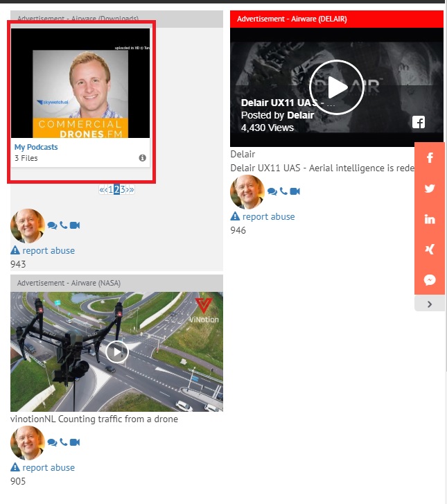The width and height of the screenshot is (447, 504).
Task: Click 'vinotionNL Counting traffic from a drone'
Action: (x=94, y=419)
